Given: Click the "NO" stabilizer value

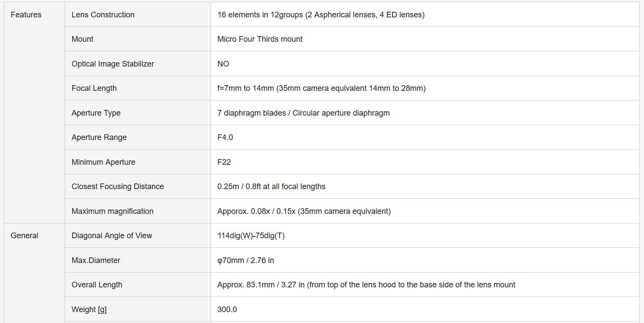Looking at the screenshot, I should (x=223, y=64).
